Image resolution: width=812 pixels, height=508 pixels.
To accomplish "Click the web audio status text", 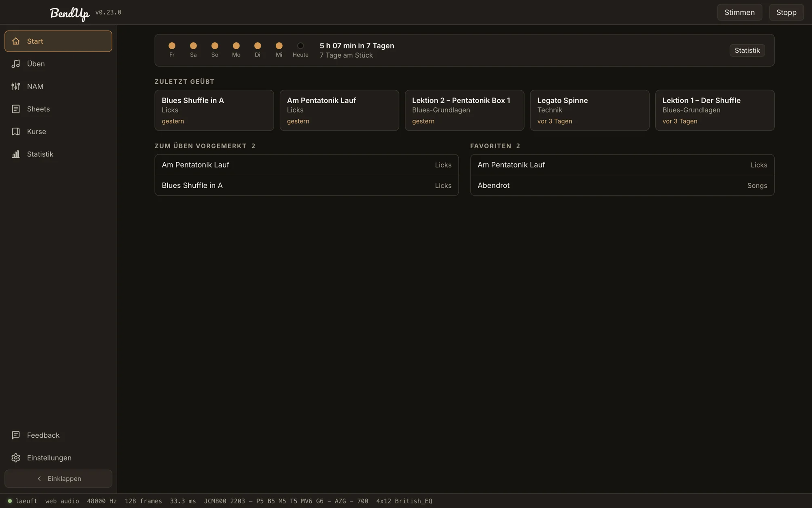I will coord(62,501).
